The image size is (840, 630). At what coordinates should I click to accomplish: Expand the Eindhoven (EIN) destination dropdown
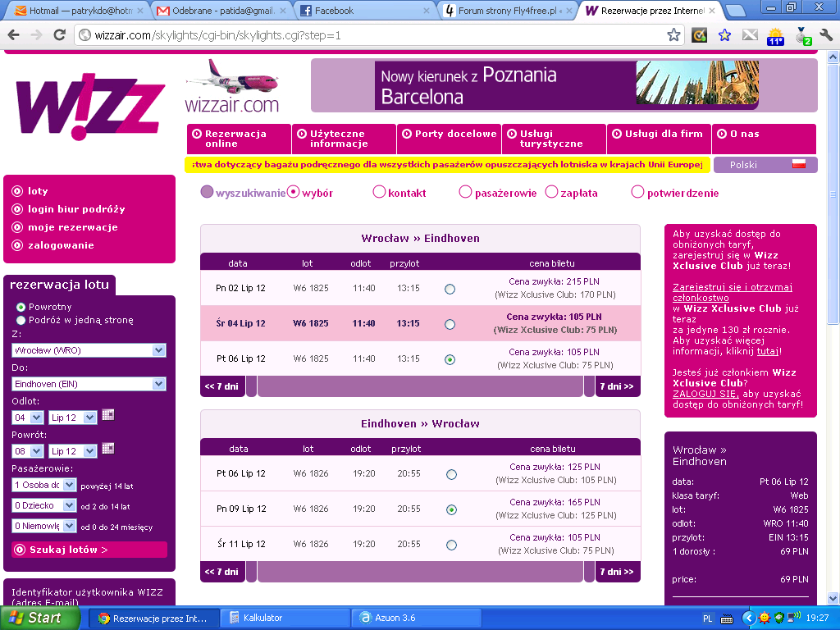(x=158, y=384)
